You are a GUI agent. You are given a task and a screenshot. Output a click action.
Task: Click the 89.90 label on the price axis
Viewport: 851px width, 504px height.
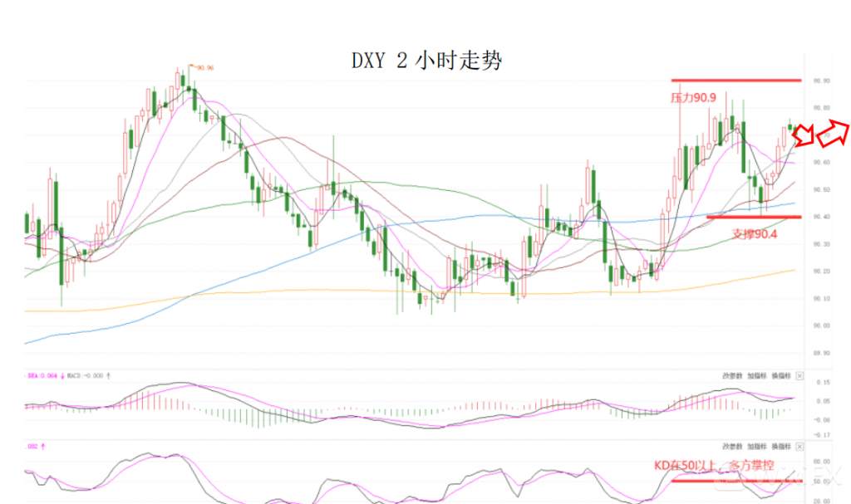pyautogui.click(x=821, y=353)
